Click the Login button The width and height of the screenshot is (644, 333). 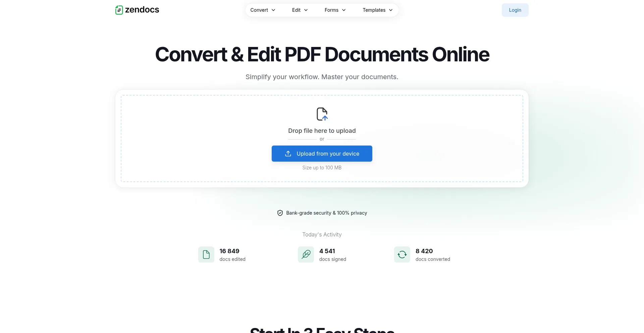pos(515,10)
